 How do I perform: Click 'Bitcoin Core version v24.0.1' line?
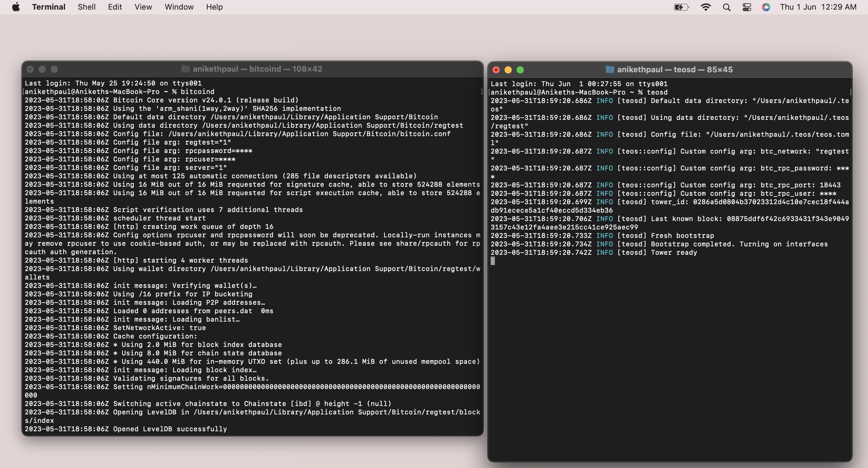(162, 100)
